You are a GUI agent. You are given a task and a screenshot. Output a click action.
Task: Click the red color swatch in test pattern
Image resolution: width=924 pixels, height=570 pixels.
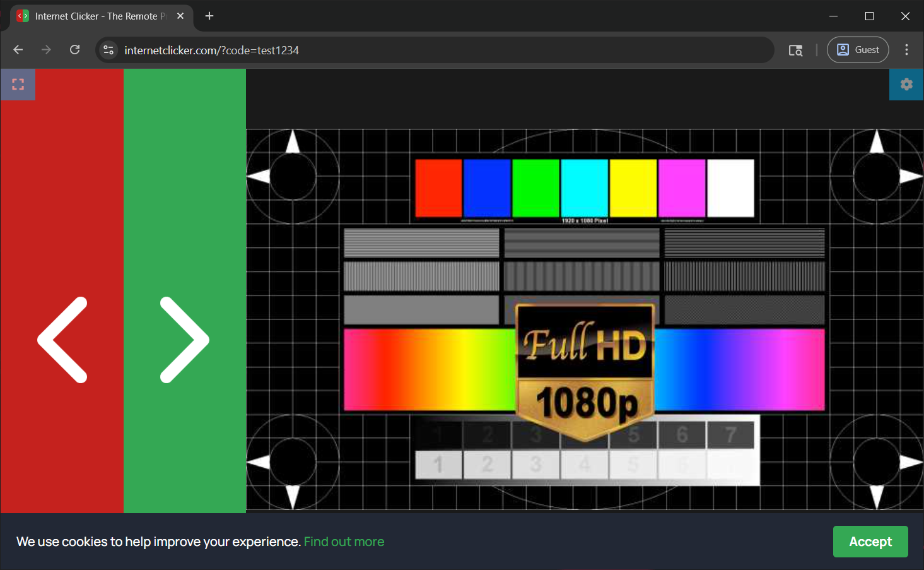(438, 187)
